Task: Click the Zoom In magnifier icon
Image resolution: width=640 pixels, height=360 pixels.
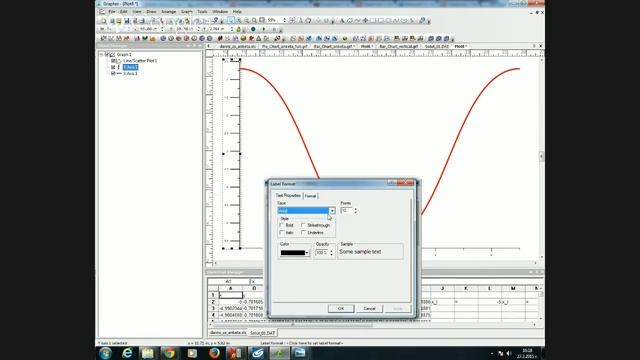Action: (239, 20)
